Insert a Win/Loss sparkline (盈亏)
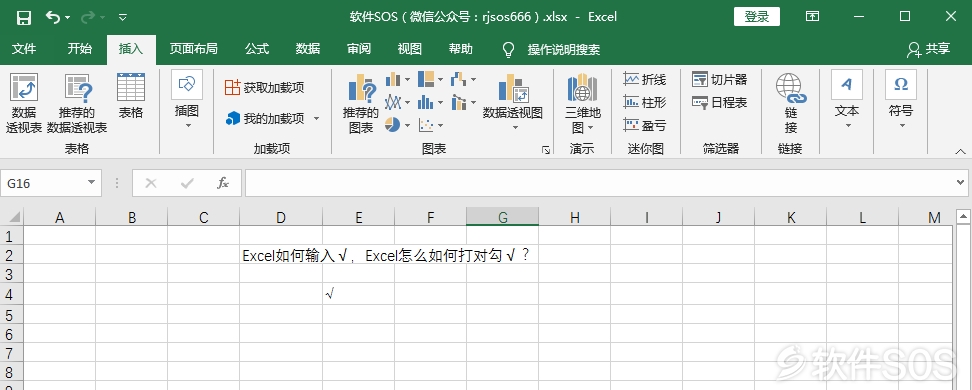 645,126
